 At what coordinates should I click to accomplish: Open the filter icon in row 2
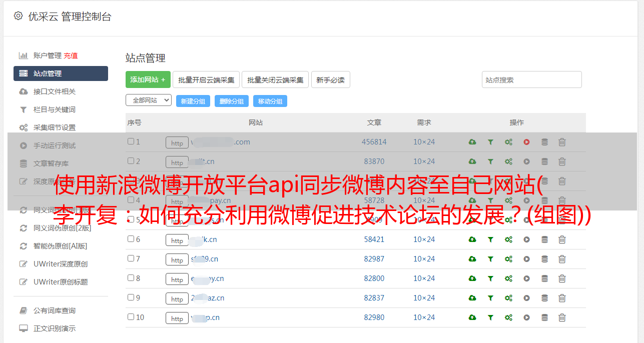pos(490,161)
